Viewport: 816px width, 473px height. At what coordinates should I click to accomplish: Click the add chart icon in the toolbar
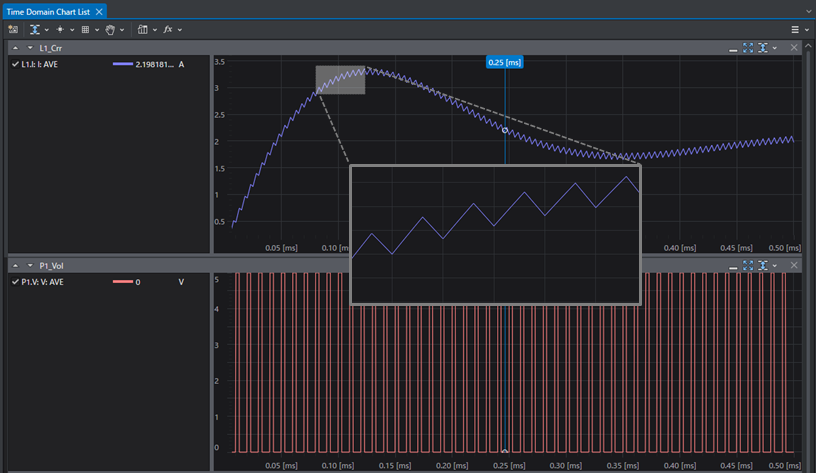click(13, 30)
